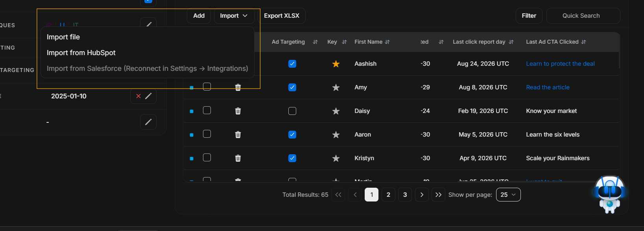The image size is (644, 231).
Task: Select Import from Salesforce option
Action: coord(148,68)
